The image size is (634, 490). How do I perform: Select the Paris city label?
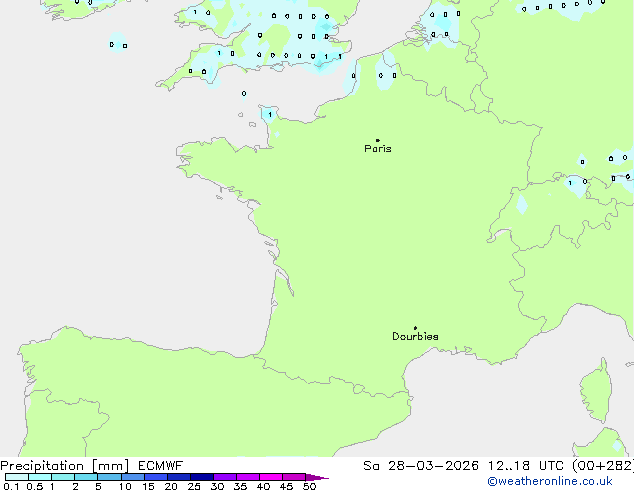(x=378, y=149)
